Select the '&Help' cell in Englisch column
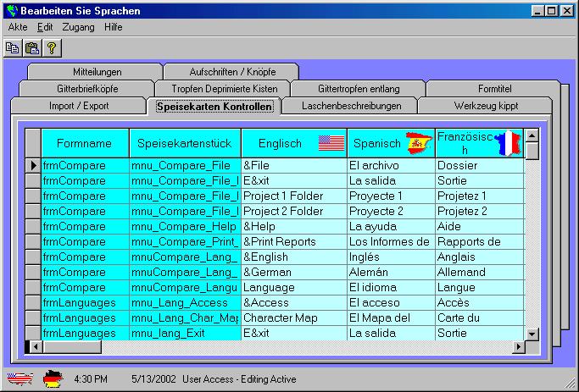Image resolution: width=579 pixels, height=392 pixels. point(293,227)
